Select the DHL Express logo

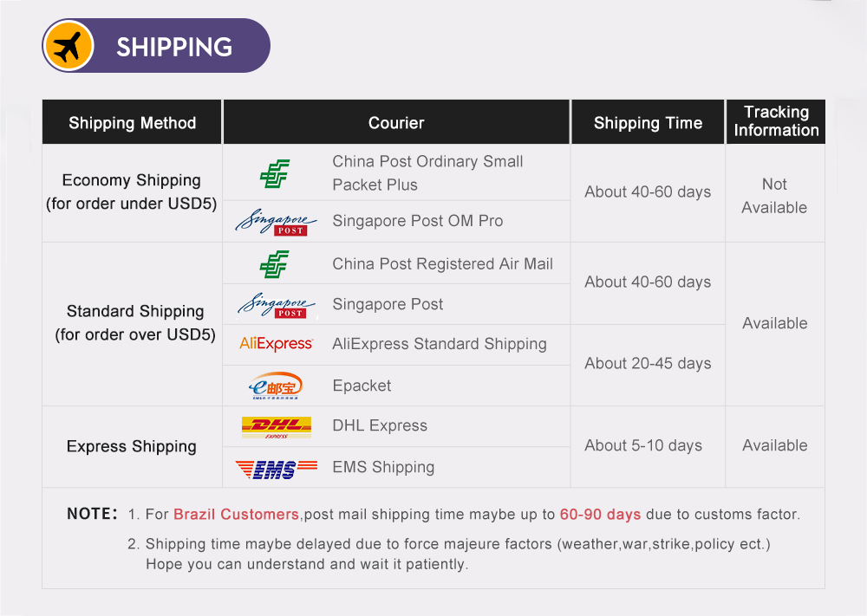[276, 426]
